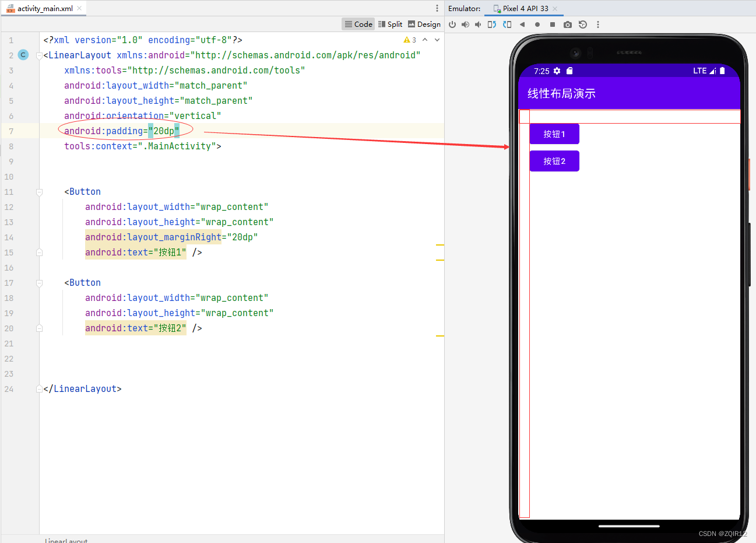Open the editor tab options three-dot menu
This screenshot has height=543, width=756.
pyautogui.click(x=437, y=8)
